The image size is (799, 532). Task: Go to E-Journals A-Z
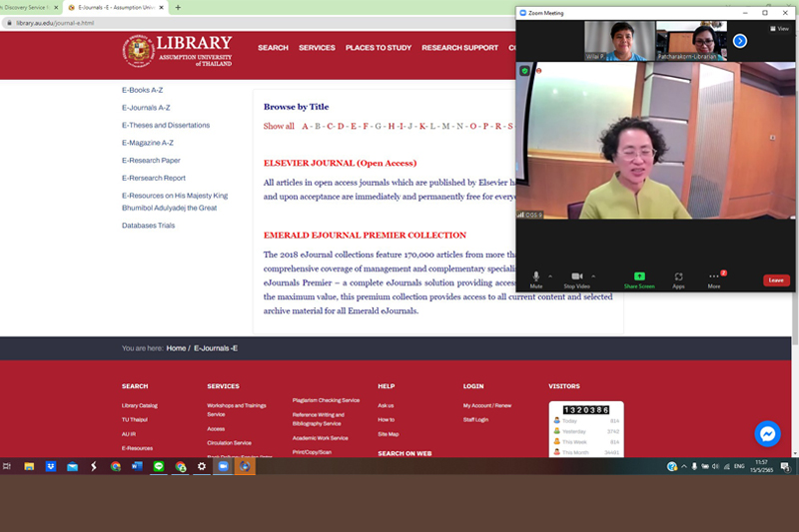pyautogui.click(x=146, y=108)
